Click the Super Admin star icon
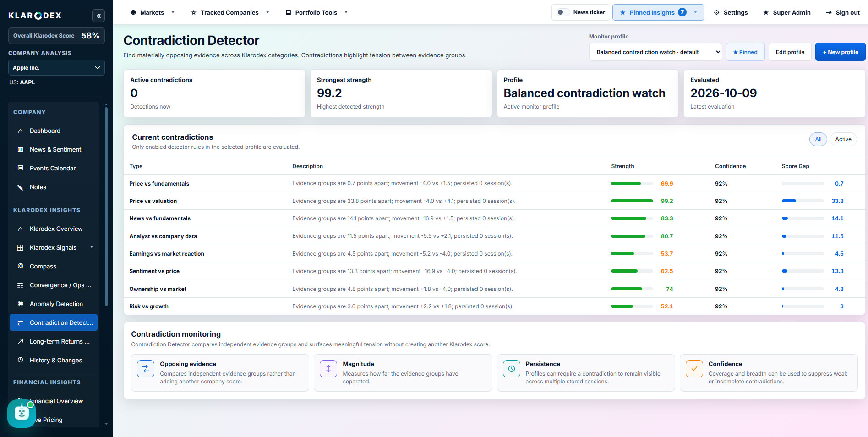Image resolution: width=868 pixels, height=437 pixels. click(766, 13)
